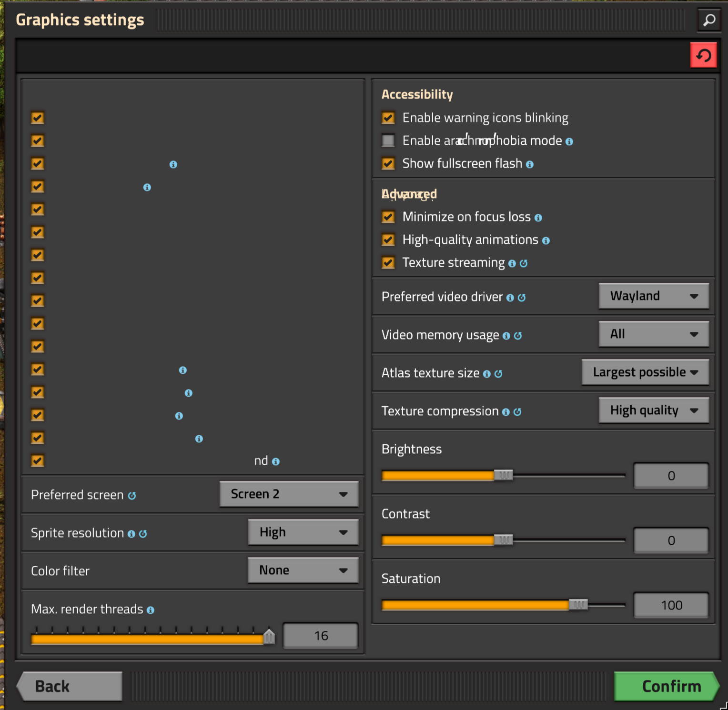Click the 'Color filter' label
The image size is (728, 710).
coord(60,571)
